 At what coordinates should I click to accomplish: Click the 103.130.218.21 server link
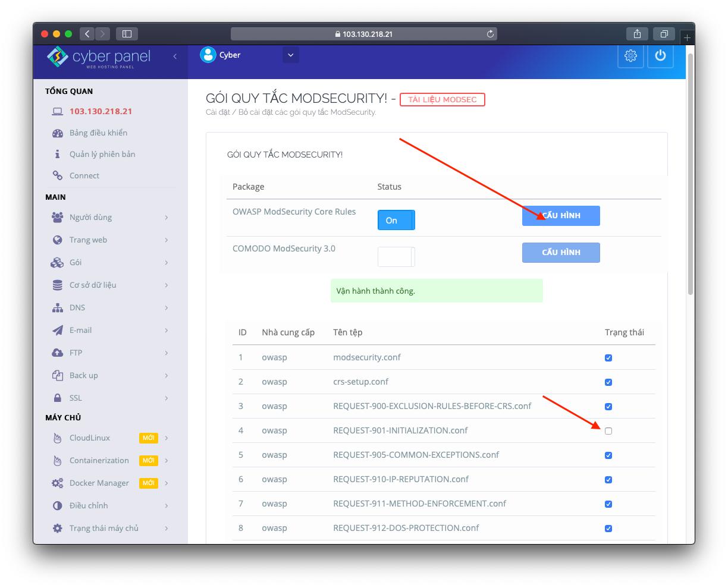coord(101,111)
